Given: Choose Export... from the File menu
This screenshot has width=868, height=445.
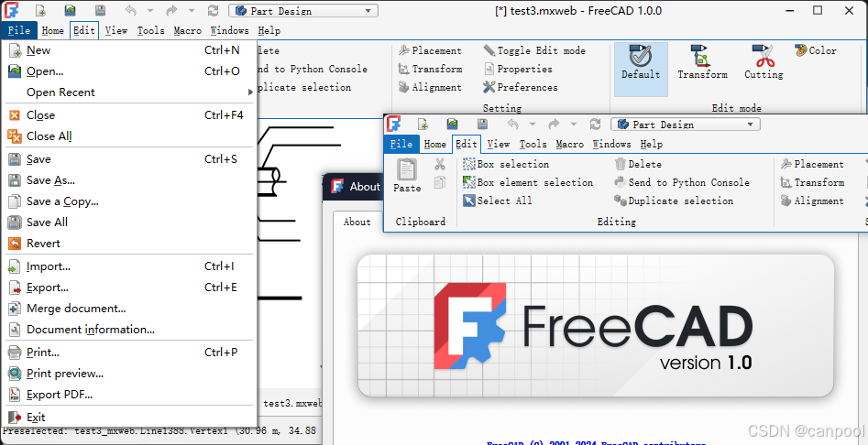Looking at the screenshot, I should [129, 288].
